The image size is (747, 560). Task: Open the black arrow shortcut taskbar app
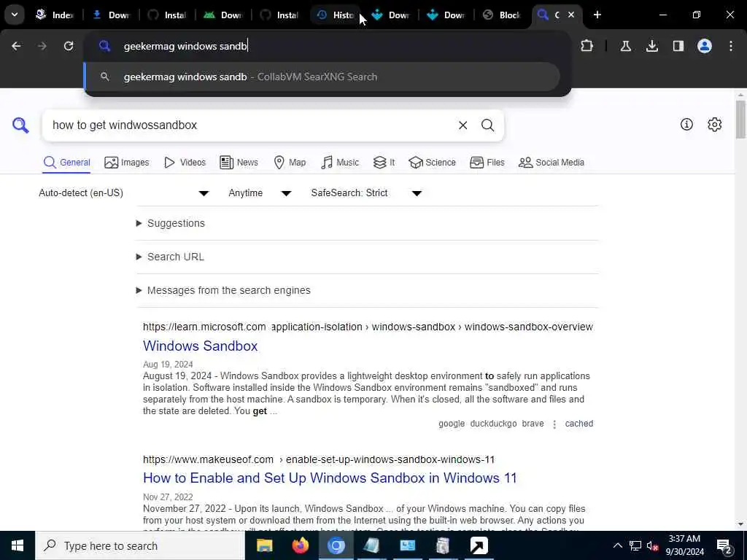coord(479,545)
